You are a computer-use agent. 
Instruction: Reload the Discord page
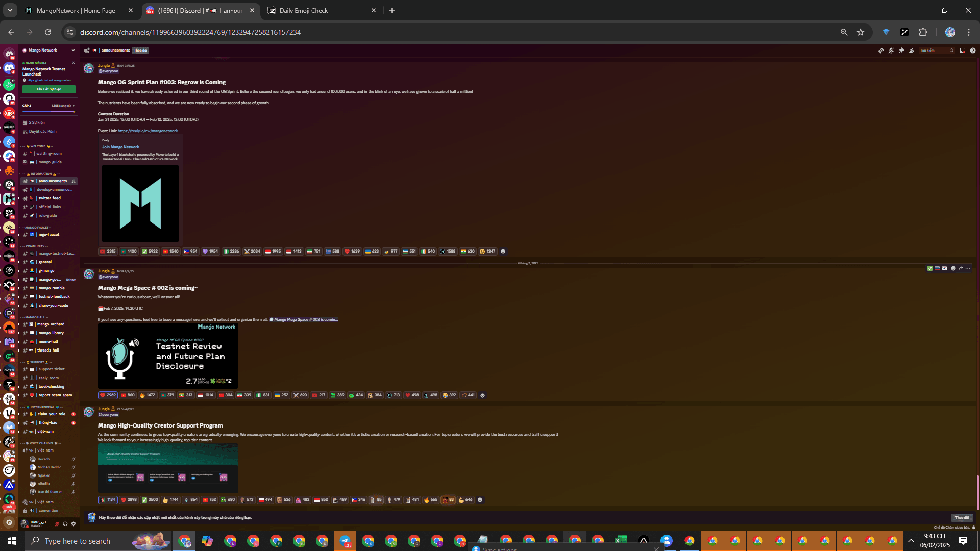click(48, 32)
